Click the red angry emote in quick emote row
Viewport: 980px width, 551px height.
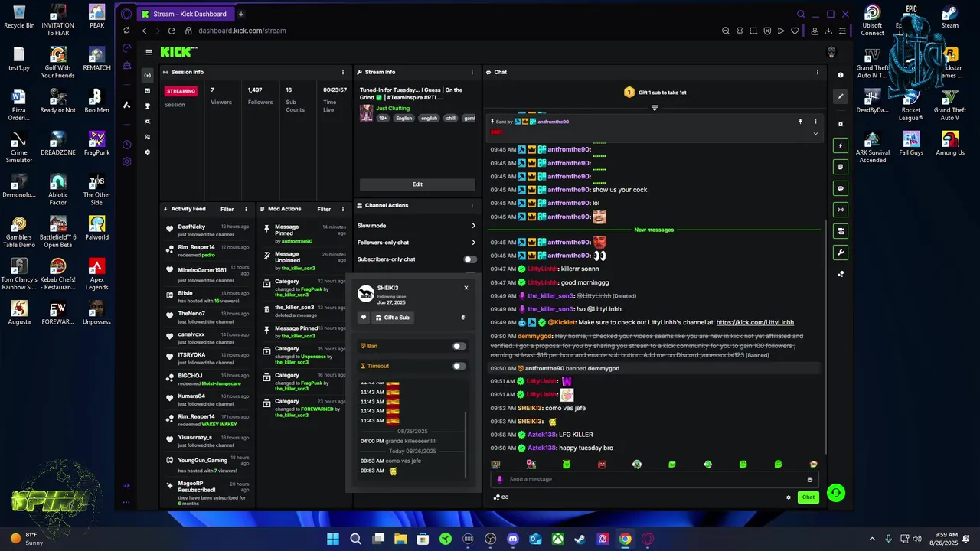pos(602,465)
